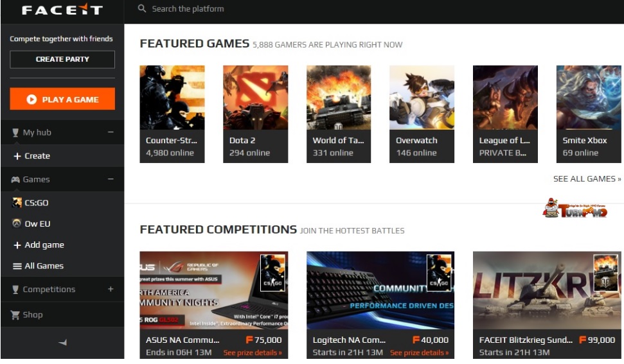Open the FACEIT Blitzkrieg banner image
Screen dimensions: 624x364
[x=547, y=290]
